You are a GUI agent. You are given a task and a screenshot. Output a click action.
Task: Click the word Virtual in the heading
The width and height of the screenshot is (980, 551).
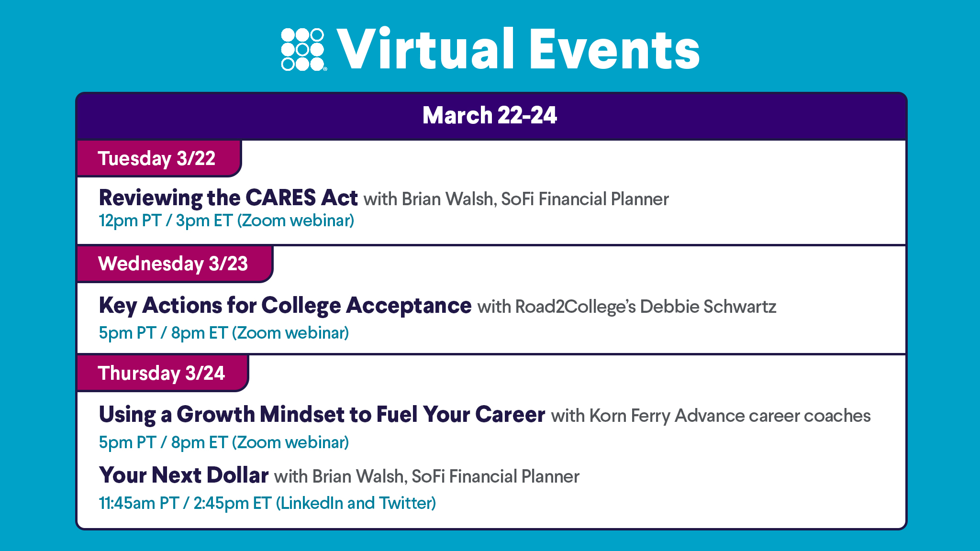426,49
